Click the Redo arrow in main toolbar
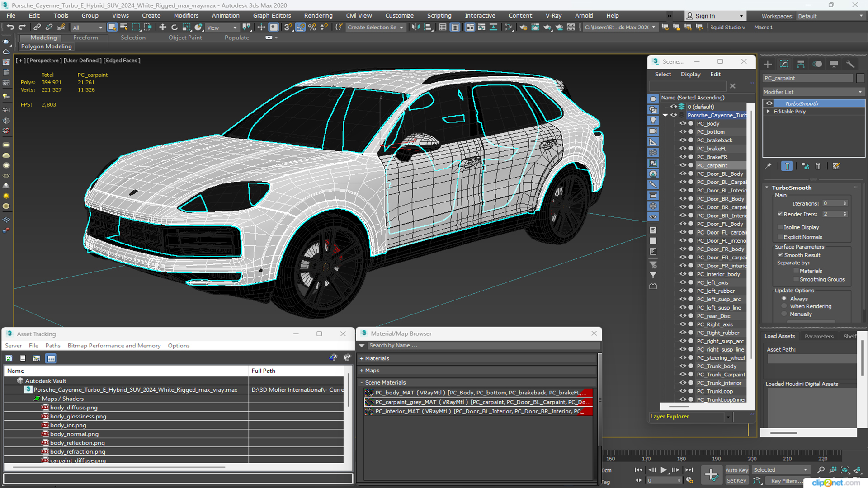 point(22,28)
